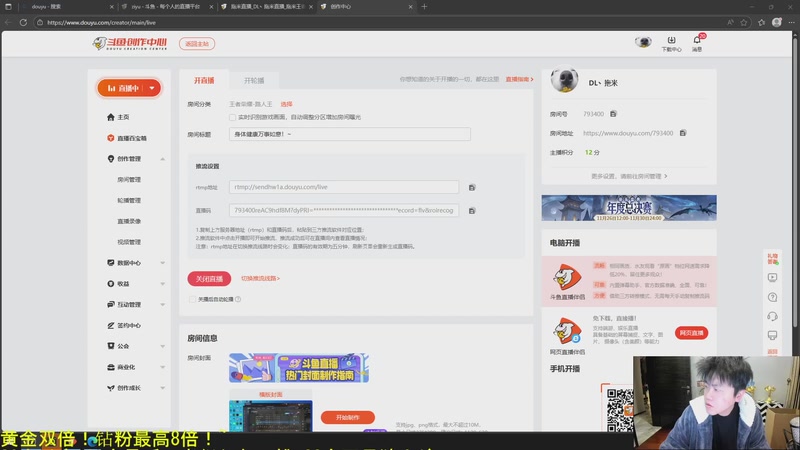Select the douyu 搜索 browser tab
The width and height of the screenshot is (800, 450).
(x=68, y=7)
